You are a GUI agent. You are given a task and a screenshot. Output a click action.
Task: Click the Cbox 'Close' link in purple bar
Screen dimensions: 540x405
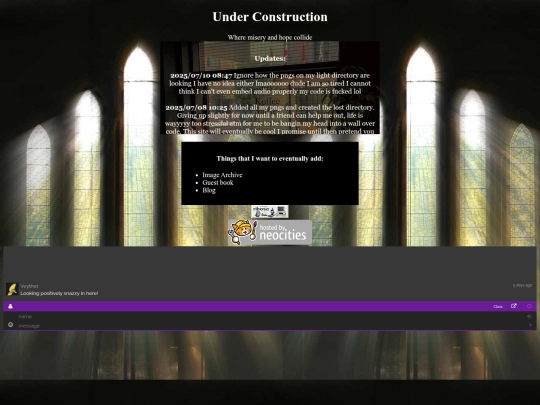[498, 307]
